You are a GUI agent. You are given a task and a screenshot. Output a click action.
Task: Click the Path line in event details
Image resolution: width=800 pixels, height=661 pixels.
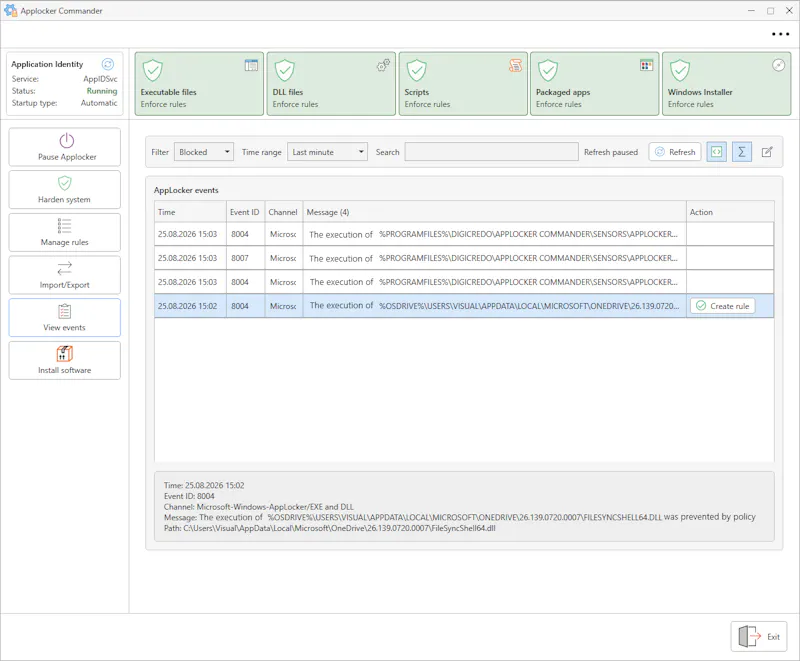tap(330, 528)
